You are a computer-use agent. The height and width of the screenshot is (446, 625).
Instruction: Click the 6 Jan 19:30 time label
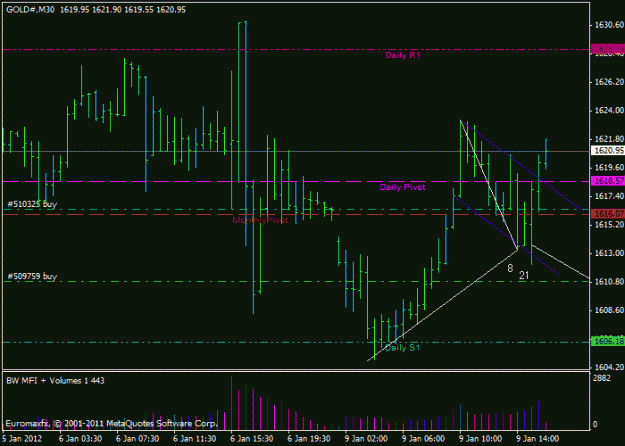(309, 439)
